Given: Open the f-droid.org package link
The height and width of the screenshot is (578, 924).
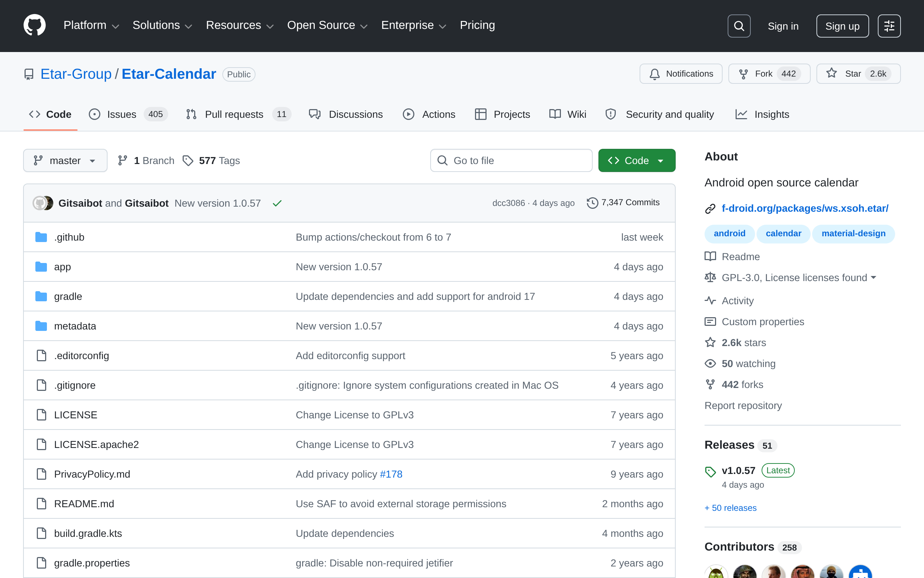Looking at the screenshot, I should pos(805,208).
